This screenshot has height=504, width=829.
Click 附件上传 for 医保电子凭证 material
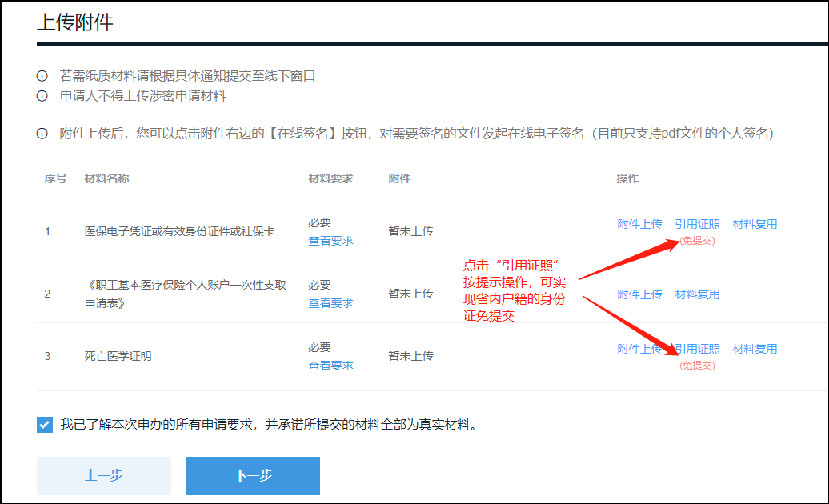(639, 224)
